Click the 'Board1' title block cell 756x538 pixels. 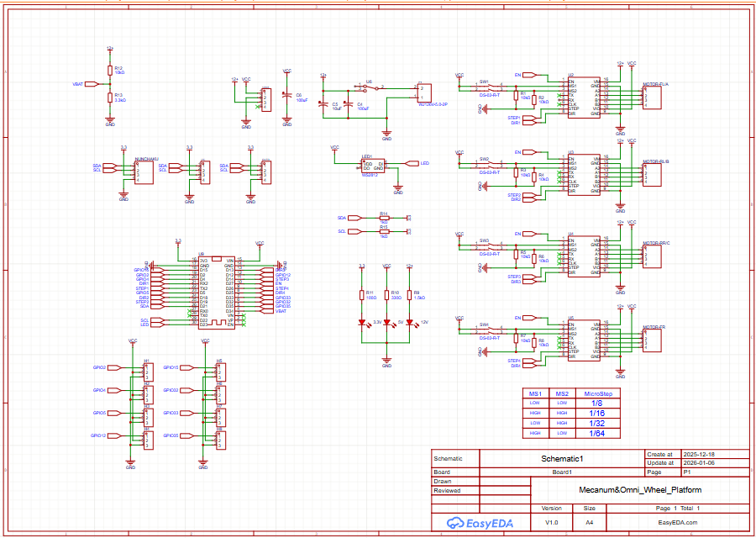(562, 472)
